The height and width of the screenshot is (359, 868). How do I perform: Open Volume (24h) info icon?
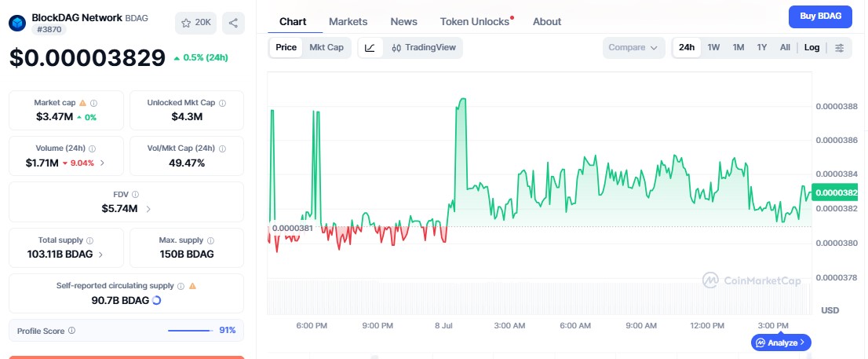coord(92,148)
